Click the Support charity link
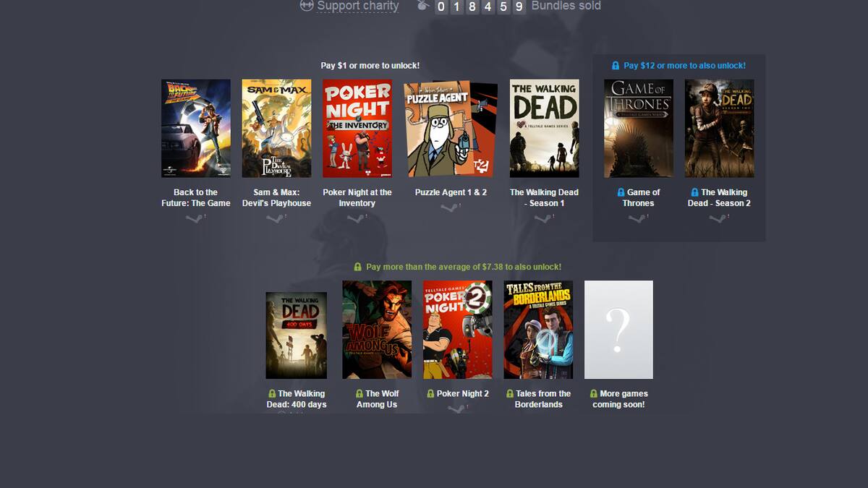 pyautogui.click(x=357, y=6)
